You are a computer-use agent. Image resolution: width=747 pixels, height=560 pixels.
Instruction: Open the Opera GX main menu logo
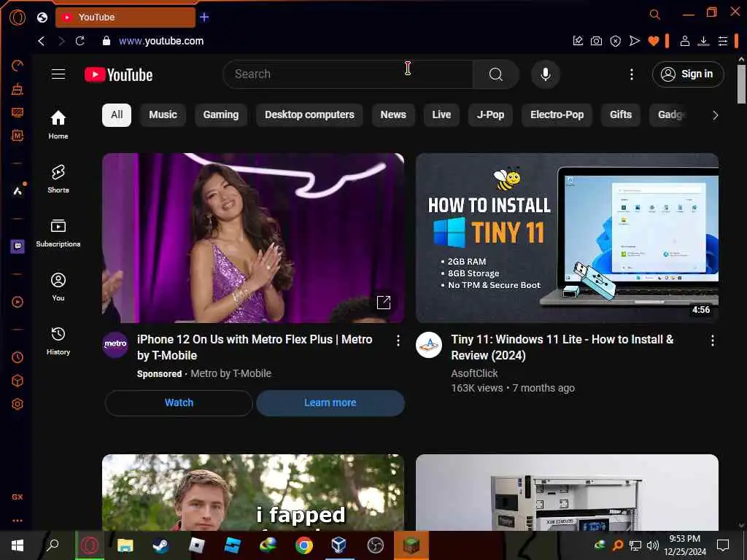[x=18, y=17]
